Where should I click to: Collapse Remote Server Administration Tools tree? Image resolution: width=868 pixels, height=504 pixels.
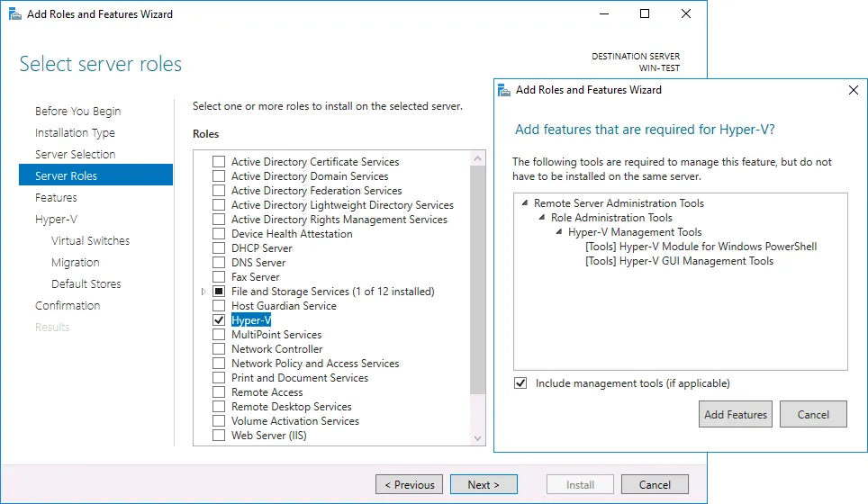pyautogui.click(x=525, y=203)
